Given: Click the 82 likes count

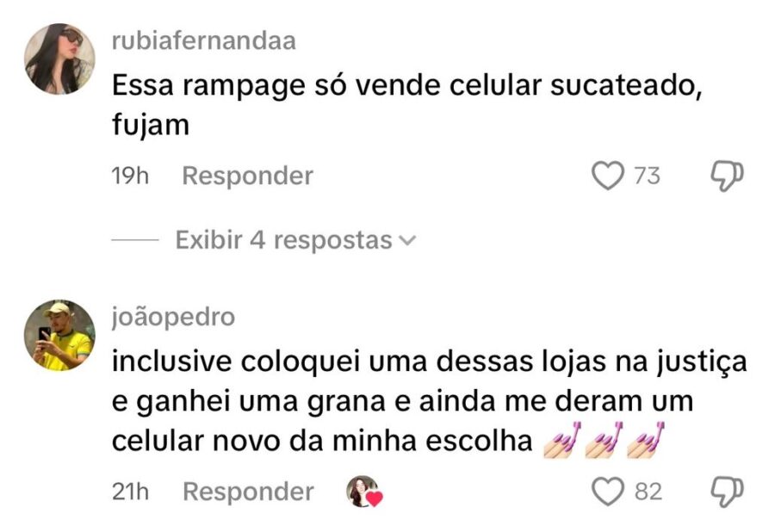Looking at the screenshot, I should (x=648, y=492).
